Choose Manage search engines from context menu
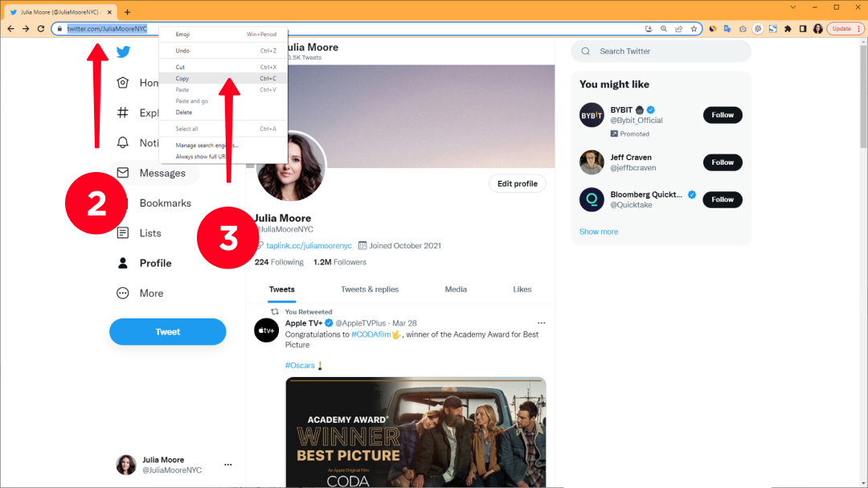 pos(223,146)
